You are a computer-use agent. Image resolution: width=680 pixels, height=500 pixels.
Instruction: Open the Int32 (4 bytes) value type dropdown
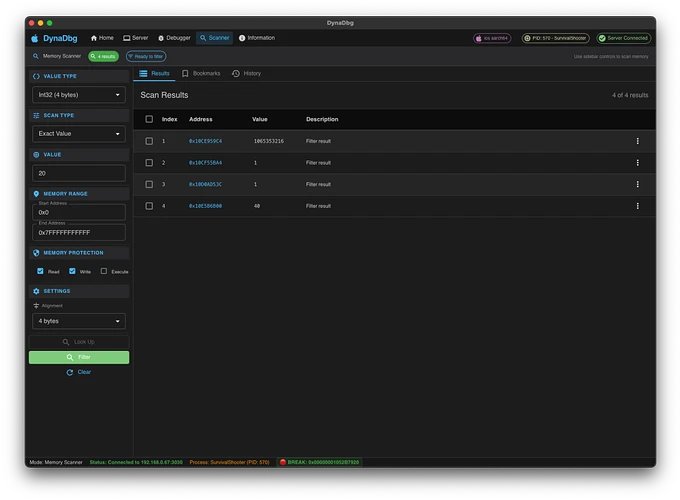click(x=79, y=96)
